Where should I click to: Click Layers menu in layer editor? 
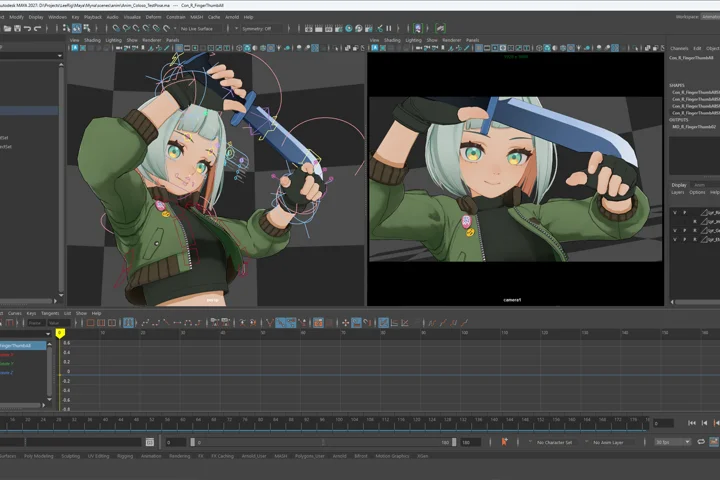[x=678, y=192]
